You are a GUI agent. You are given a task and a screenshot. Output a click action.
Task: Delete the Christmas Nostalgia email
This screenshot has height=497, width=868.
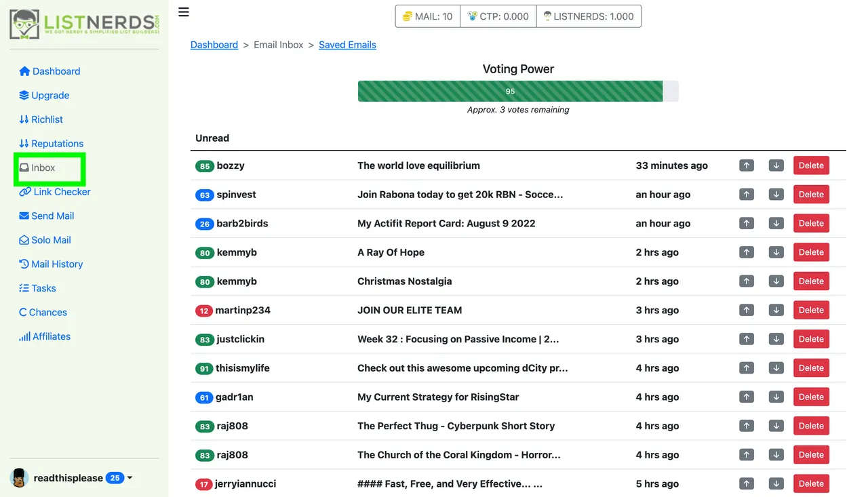coord(811,281)
